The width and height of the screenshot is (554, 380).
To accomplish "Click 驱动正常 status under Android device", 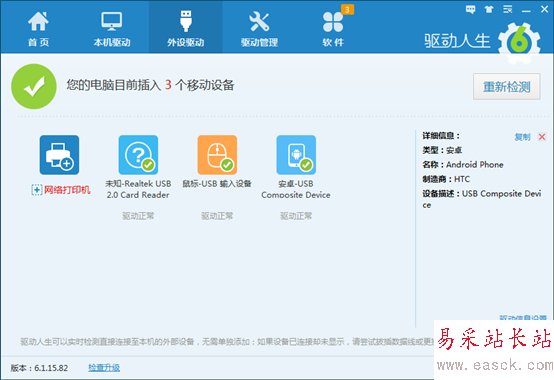I will (x=296, y=216).
